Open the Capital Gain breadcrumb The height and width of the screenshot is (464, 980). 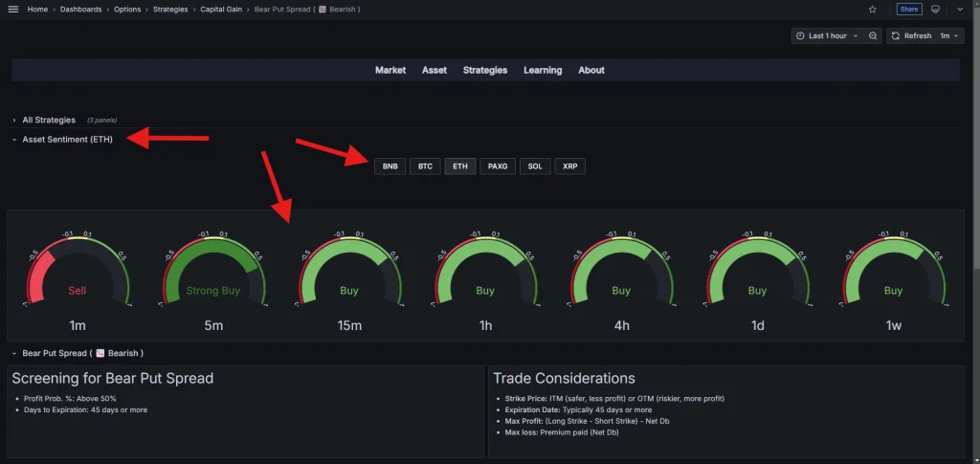[x=221, y=10]
